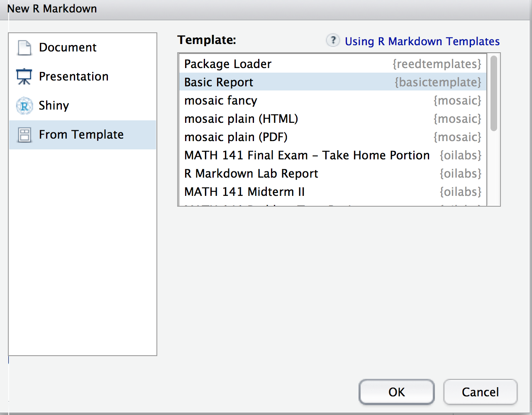Click the Document page icon
The width and height of the screenshot is (532, 415).
click(24, 48)
